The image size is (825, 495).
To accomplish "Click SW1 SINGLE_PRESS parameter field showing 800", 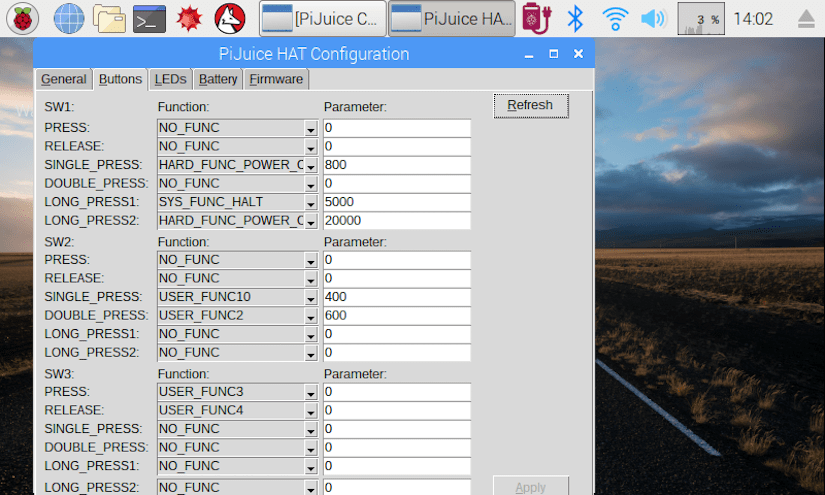I will (397, 165).
